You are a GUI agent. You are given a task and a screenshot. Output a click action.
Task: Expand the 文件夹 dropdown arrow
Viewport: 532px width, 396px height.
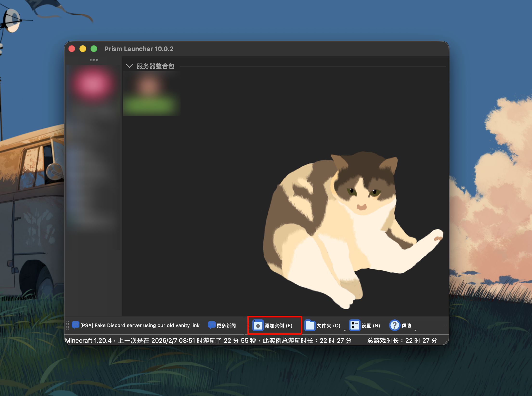pyautogui.click(x=344, y=330)
